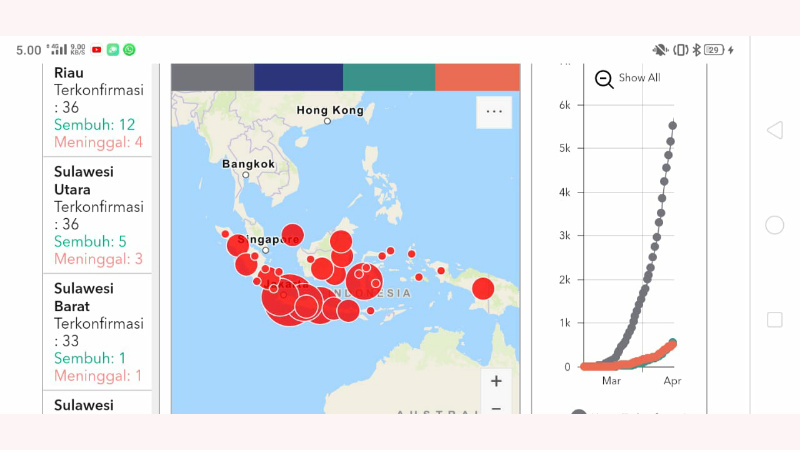Select the orange color tab above map
The width and height of the screenshot is (800, 450).
(x=478, y=77)
